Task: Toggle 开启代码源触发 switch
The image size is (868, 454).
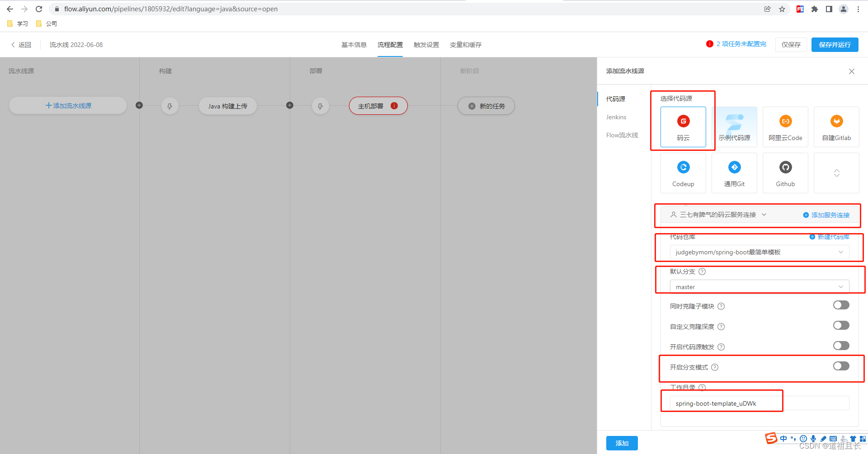Action: point(841,346)
